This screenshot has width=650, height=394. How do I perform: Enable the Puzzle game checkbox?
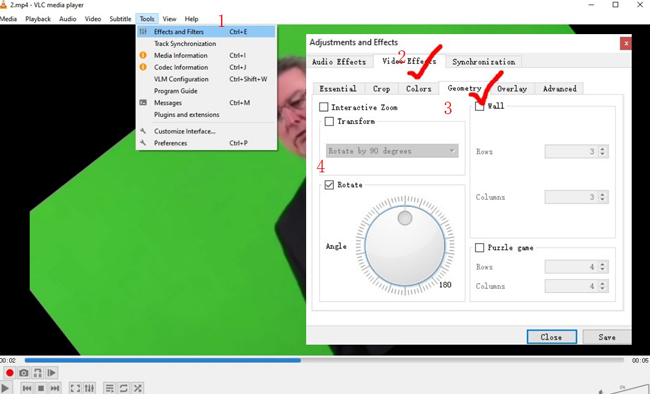(480, 248)
